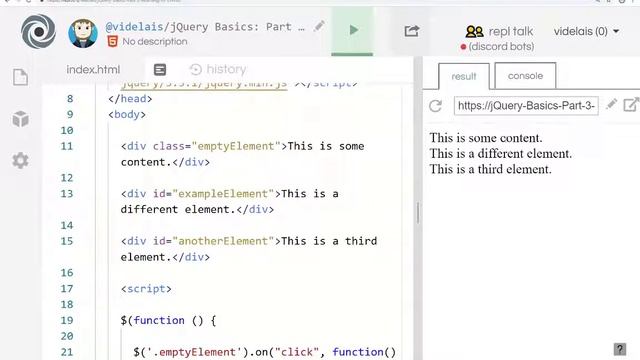Select the index.html file tab
The image size is (640, 360).
point(93,69)
